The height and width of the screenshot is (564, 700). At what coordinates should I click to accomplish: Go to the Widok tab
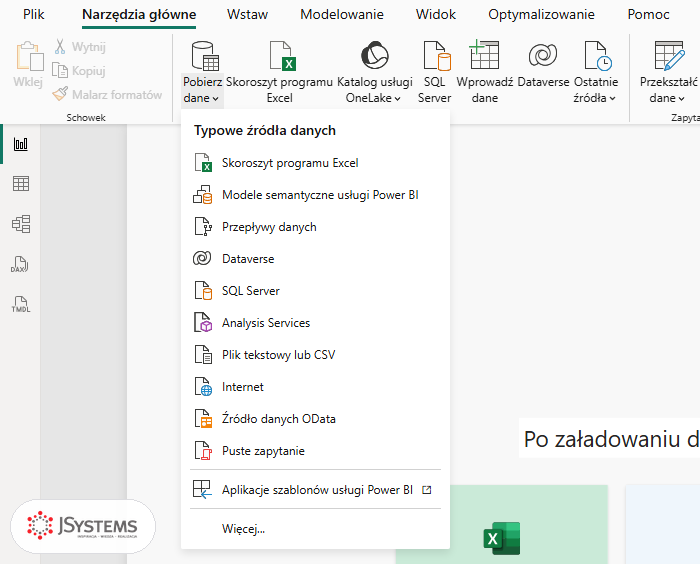436,14
